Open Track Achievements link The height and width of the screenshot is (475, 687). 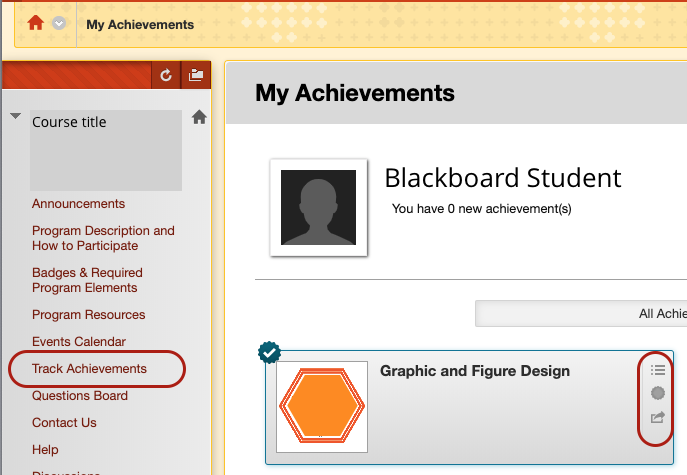click(89, 369)
